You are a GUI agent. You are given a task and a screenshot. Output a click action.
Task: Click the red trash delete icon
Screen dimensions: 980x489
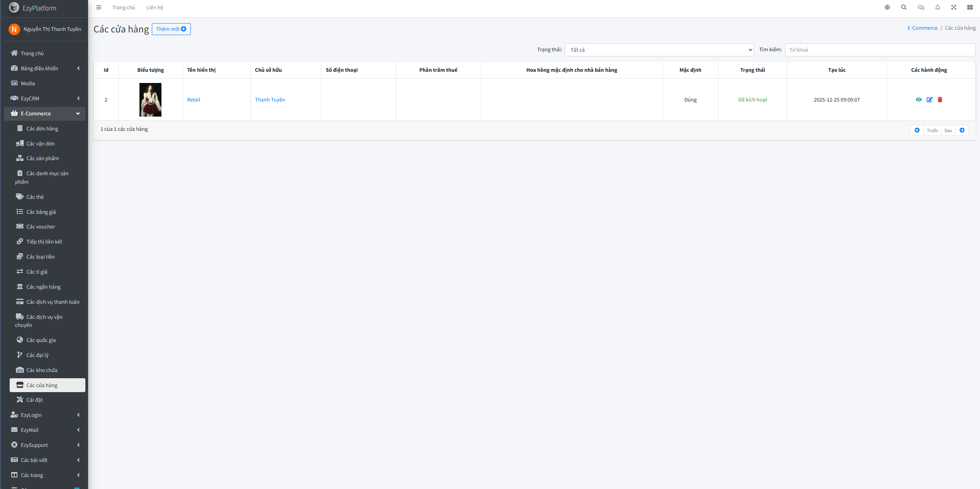pos(940,100)
